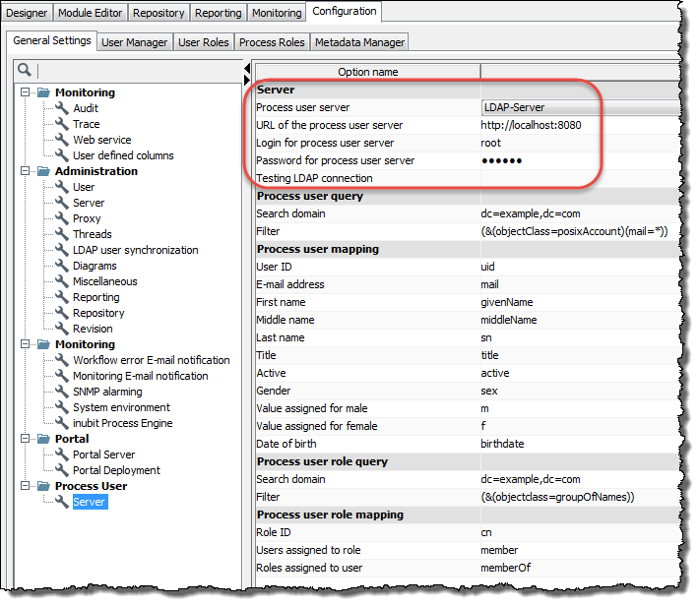Click the left-pointing splitter arrow

247,68
